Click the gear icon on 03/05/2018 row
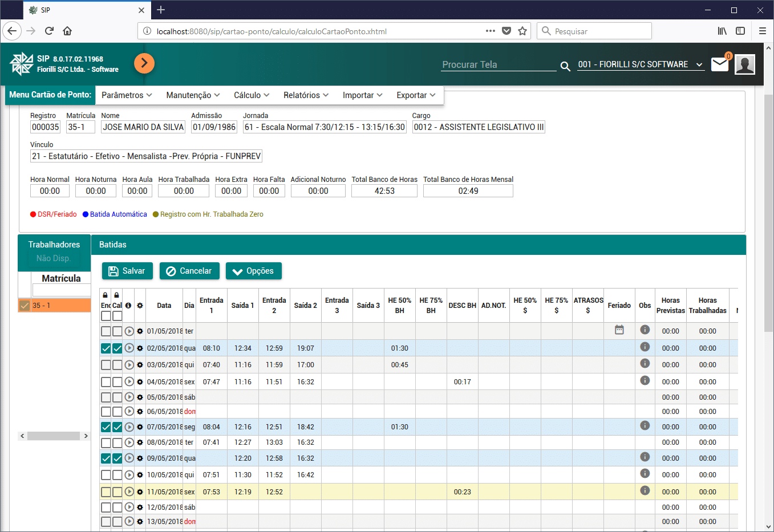 tap(140, 365)
